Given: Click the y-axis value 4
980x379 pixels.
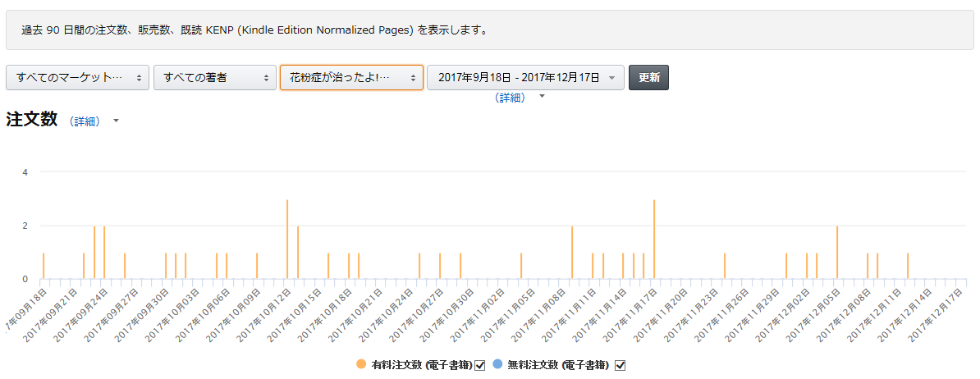Looking at the screenshot, I should (25, 171).
